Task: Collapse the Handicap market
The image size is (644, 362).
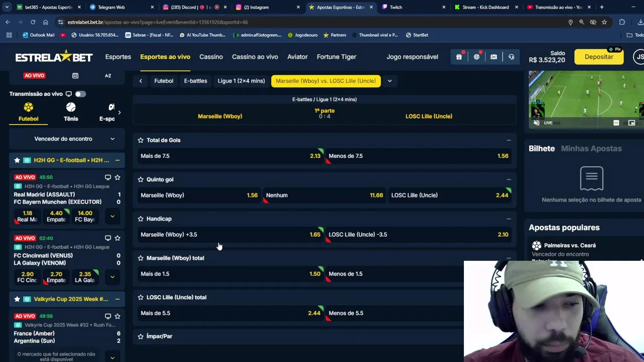Action: point(509,219)
